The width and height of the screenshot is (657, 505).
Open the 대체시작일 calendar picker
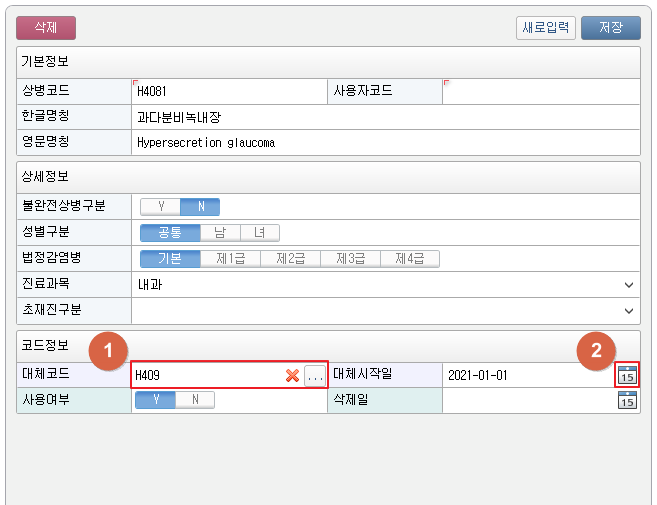(627, 376)
